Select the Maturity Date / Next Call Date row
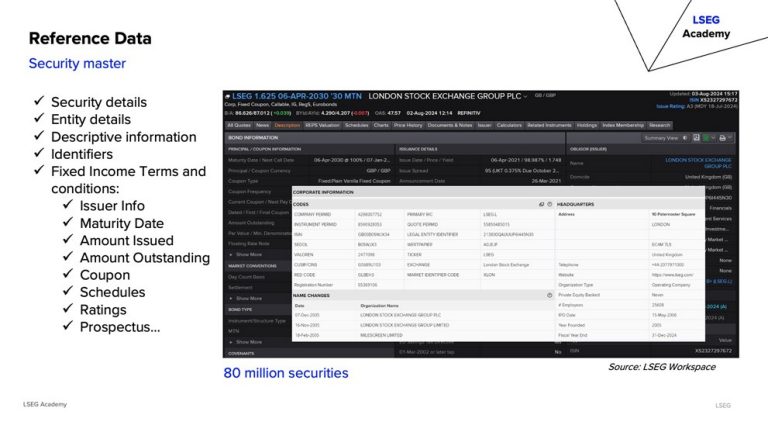Screen dimensions: 768x432 [x=309, y=160]
